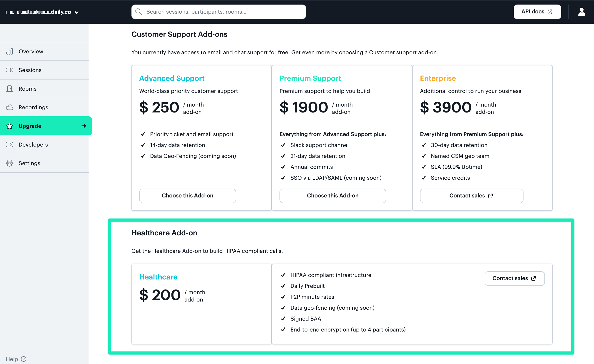The height and width of the screenshot is (364, 594).
Task: Click Choose this Add-on for Advanced Support
Action: click(188, 195)
